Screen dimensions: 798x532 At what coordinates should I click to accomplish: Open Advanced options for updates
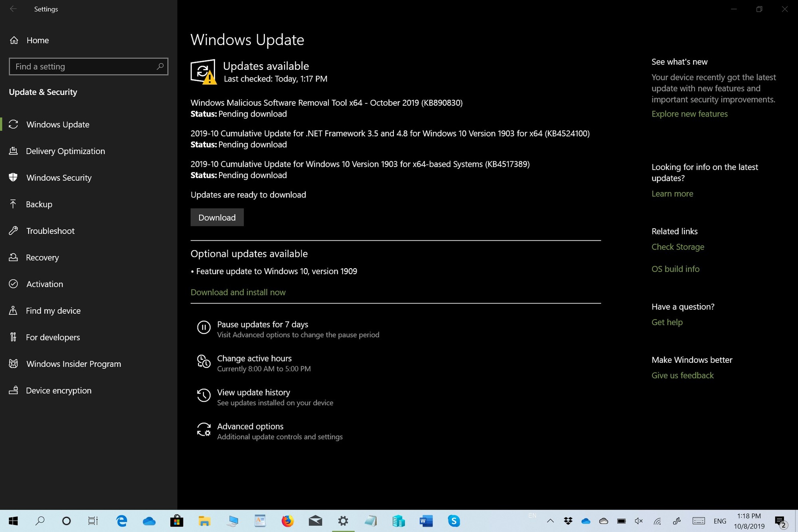(250, 426)
